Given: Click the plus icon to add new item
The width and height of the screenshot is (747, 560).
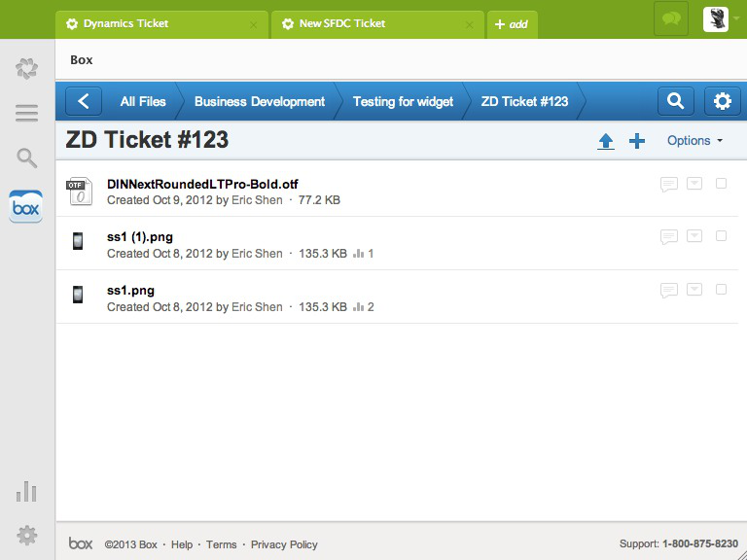Looking at the screenshot, I should (x=637, y=141).
